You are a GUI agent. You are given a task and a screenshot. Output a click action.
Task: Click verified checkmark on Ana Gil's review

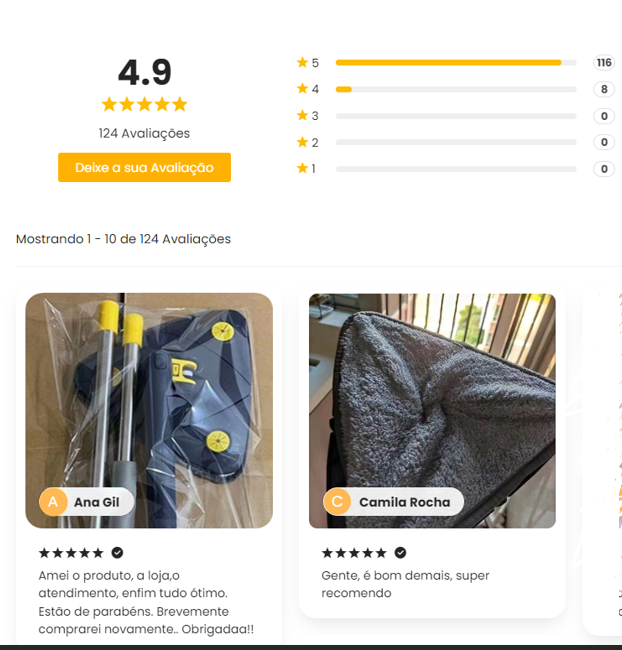pos(117,553)
